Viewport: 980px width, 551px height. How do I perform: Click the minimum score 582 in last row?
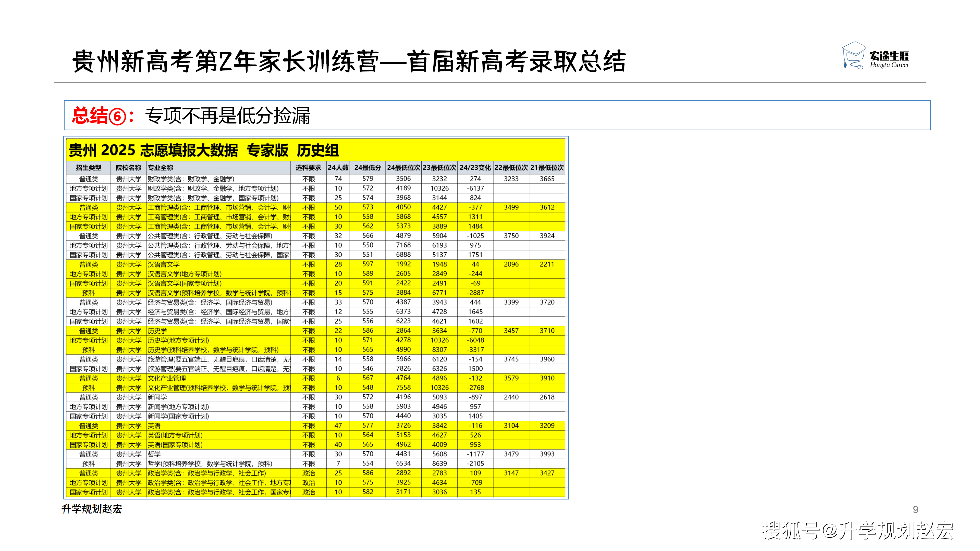[367, 492]
